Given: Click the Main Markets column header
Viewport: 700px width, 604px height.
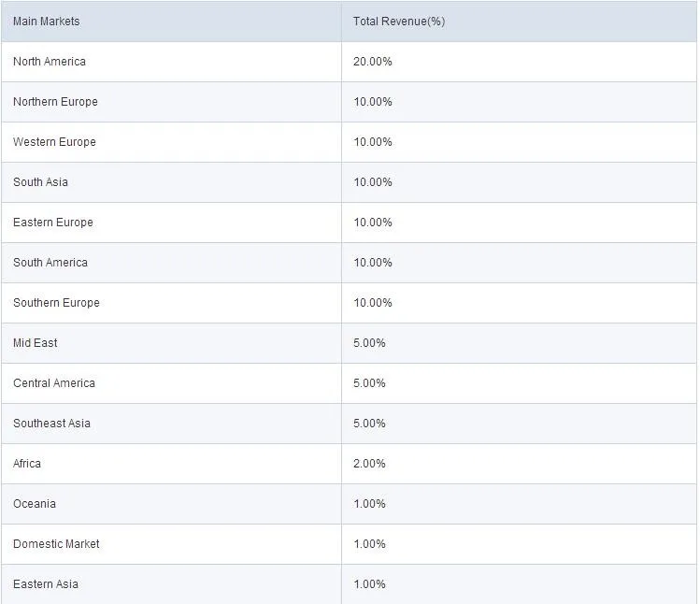Looking at the screenshot, I should (x=47, y=22).
